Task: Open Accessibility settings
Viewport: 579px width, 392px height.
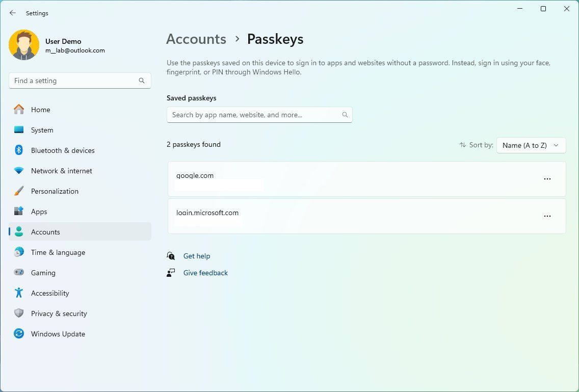Action: click(x=50, y=293)
